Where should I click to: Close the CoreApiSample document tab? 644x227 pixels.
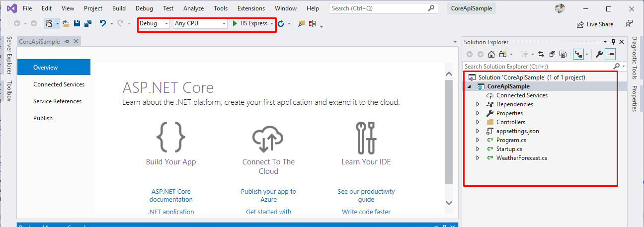[x=76, y=42]
